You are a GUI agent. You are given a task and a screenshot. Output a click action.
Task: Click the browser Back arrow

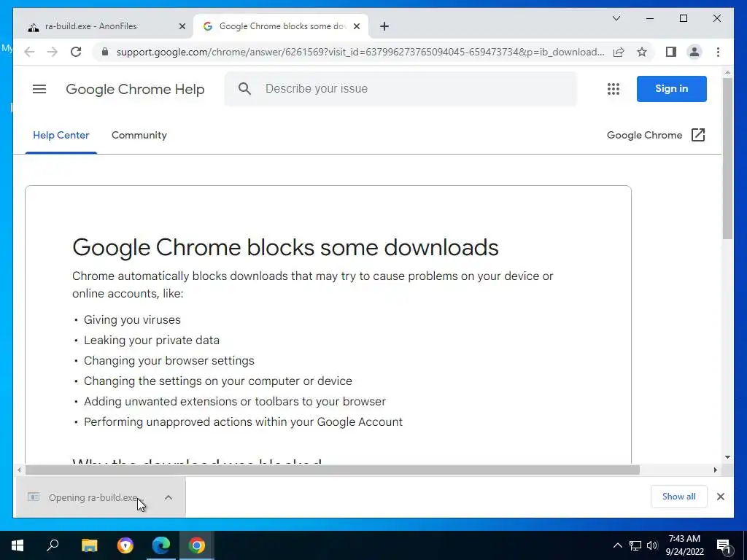pos(29,52)
